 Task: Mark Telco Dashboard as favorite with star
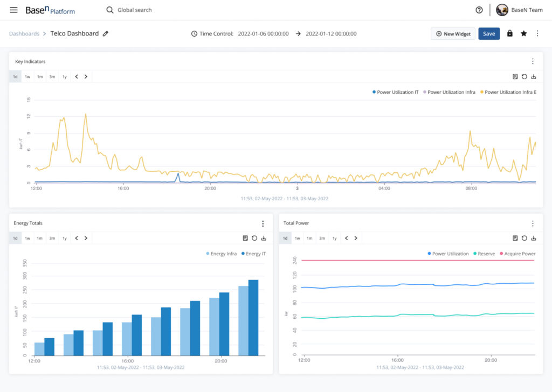coord(523,33)
